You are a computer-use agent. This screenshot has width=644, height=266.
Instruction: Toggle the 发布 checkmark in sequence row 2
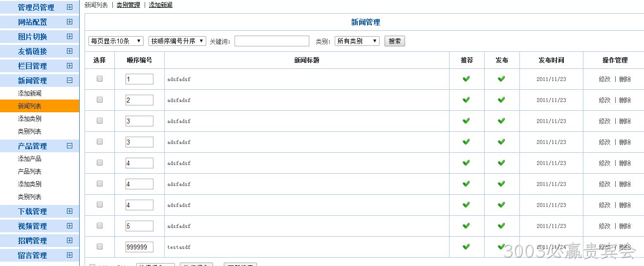pyautogui.click(x=501, y=100)
